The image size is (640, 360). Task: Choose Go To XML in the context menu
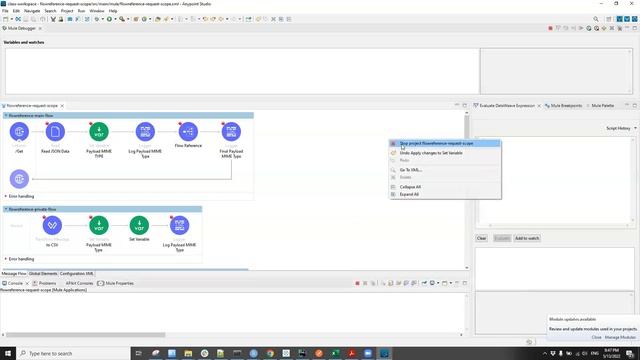[445, 170]
